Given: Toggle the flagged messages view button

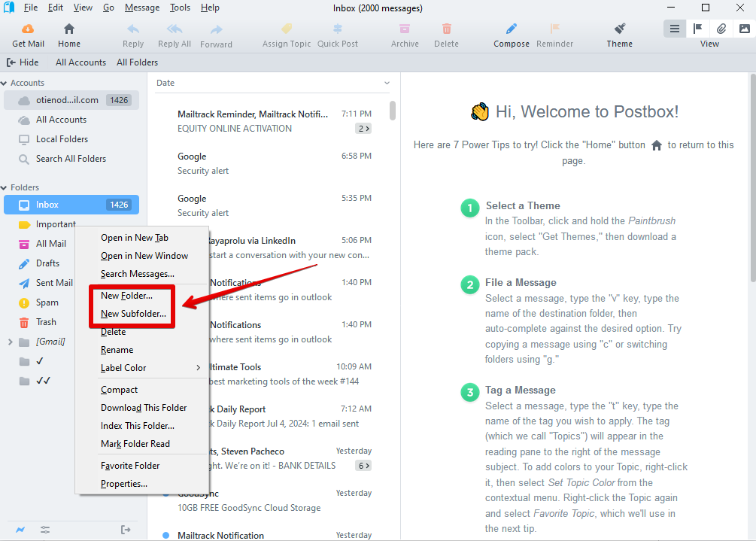Looking at the screenshot, I should [697, 29].
